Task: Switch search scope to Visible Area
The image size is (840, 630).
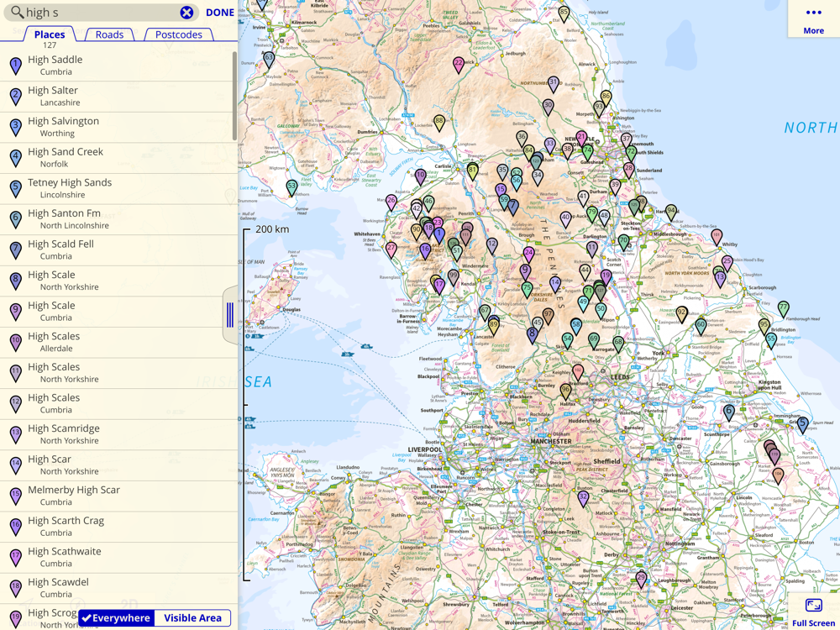Action: coord(192,618)
